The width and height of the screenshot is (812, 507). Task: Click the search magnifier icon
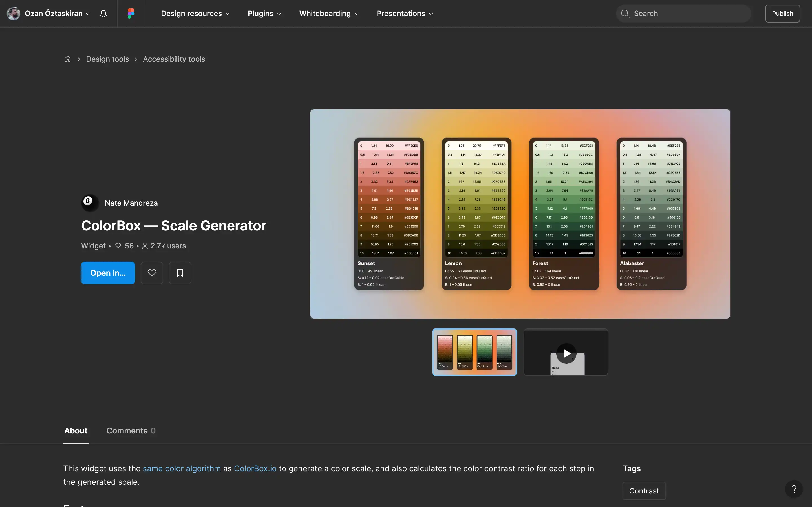point(625,14)
